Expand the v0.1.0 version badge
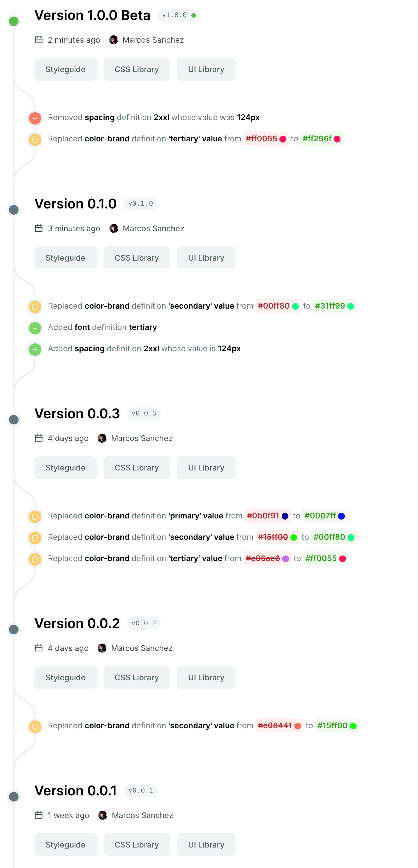The image size is (418, 868). [x=140, y=203]
